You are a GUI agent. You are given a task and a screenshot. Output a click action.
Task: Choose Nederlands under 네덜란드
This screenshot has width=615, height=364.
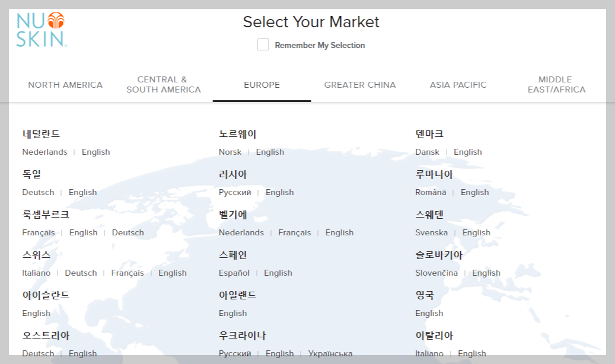44,152
